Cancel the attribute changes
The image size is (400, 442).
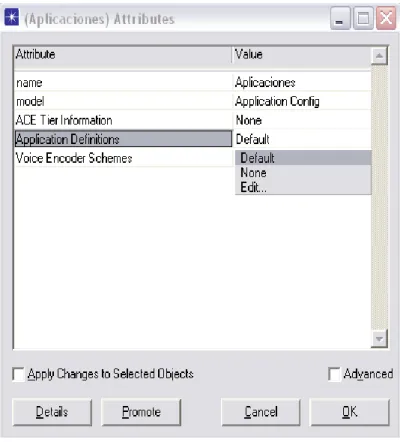(261, 412)
